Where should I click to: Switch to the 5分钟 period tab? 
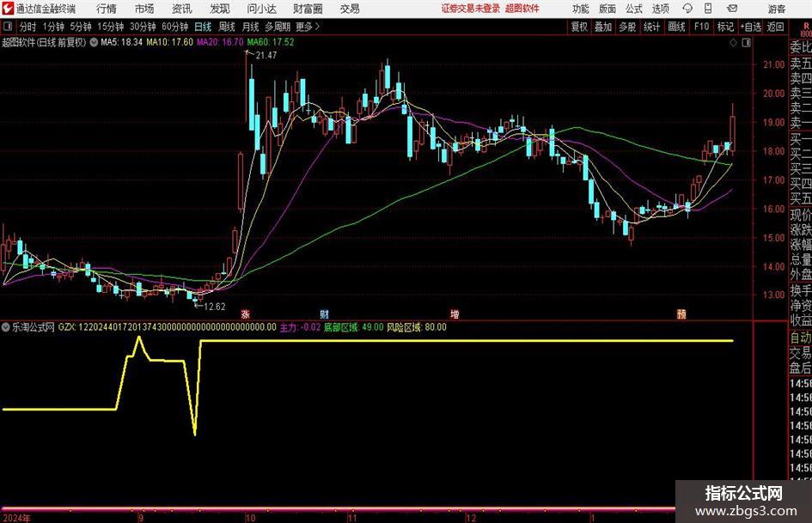coord(80,27)
